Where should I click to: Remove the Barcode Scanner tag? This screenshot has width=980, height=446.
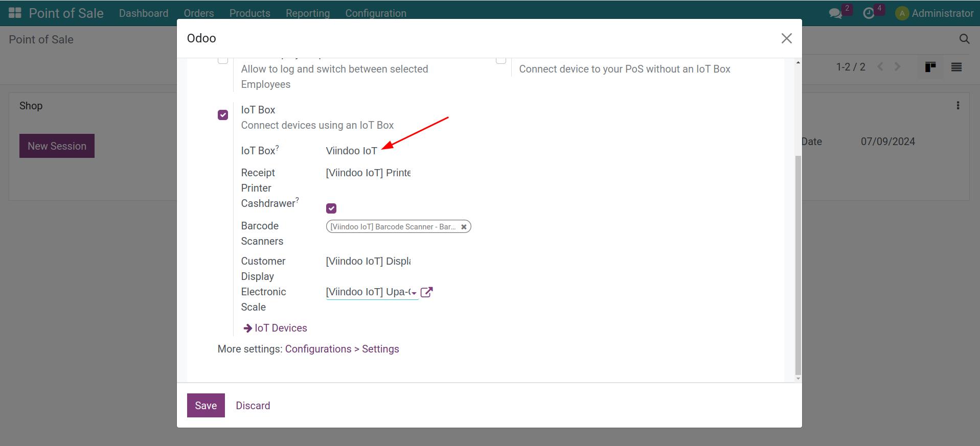click(464, 227)
